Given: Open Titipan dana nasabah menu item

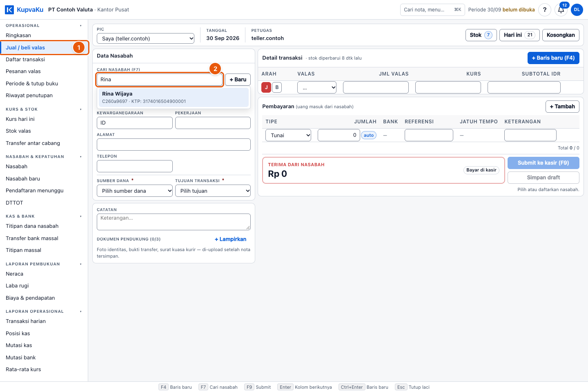Looking at the screenshot, I should [44, 226].
